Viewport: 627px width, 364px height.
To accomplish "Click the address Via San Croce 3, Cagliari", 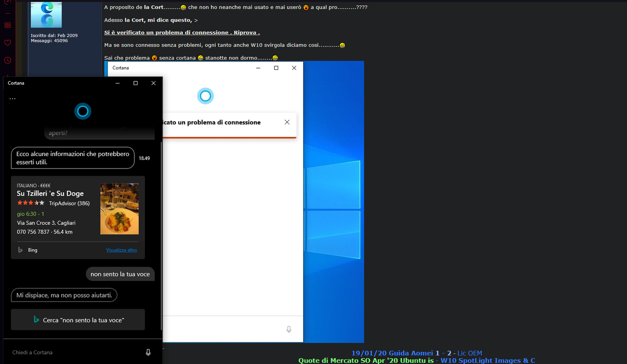I will tap(46, 223).
